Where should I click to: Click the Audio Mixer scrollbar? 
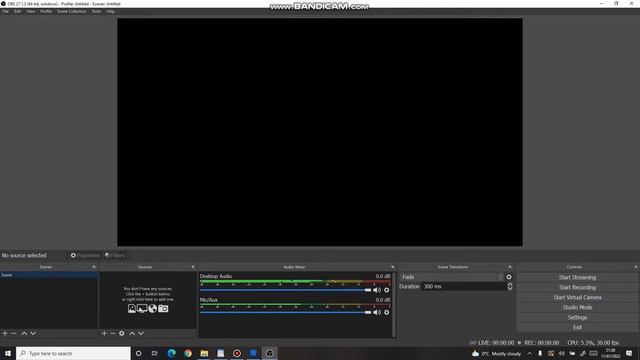point(394,304)
